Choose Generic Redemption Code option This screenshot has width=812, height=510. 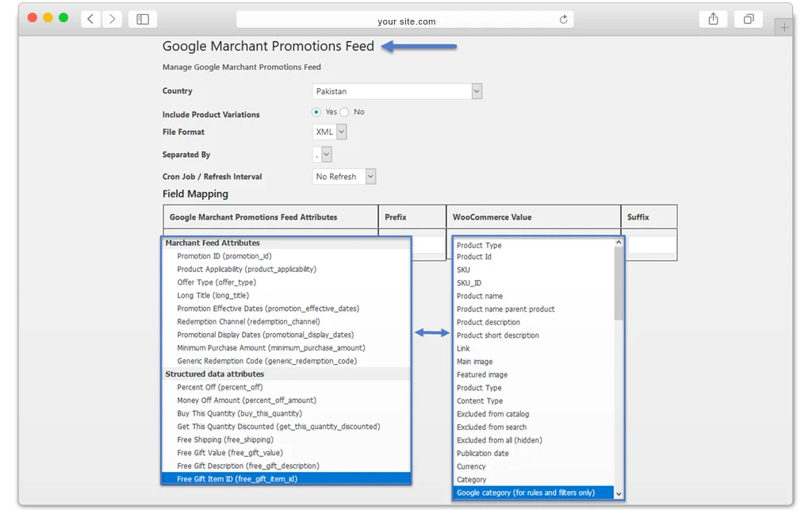click(x=286, y=361)
